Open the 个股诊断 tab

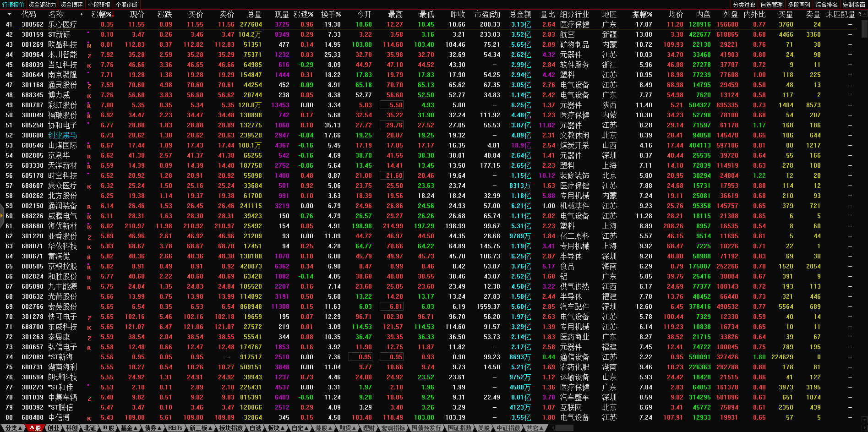pos(126,5)
